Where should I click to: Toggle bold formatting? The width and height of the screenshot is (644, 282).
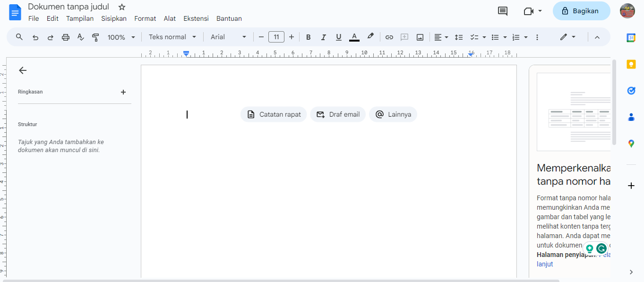point(309,37)
